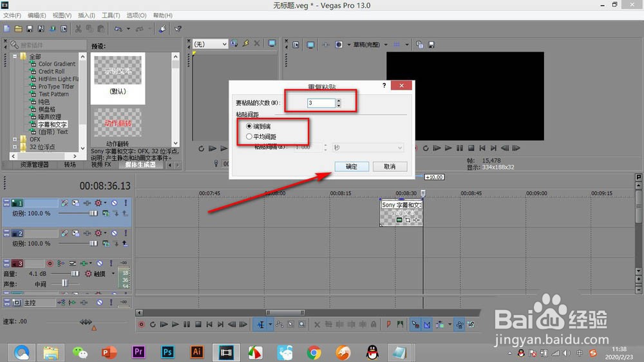Adjust track 3 声像 pan slider

[x=64, y=283]
